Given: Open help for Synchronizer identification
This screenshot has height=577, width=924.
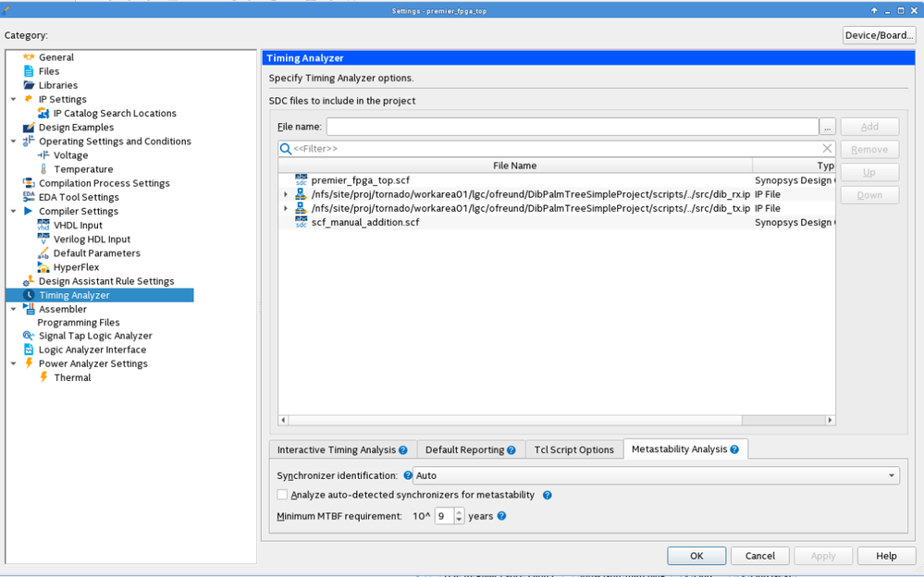Looking at the screenshot, I should [408, 475].
